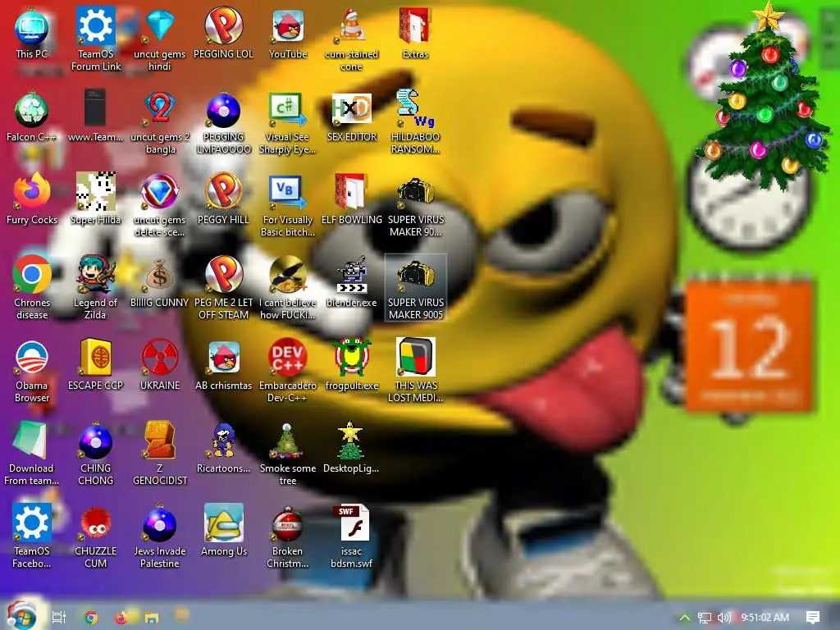Select the Z orange block game icon
The width and height of the screenshot is (840, 630).
coord(160,453)
